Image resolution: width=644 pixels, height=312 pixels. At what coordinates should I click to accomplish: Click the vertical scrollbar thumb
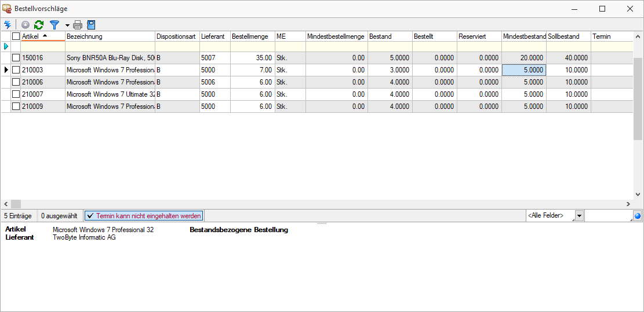click(x=638, y=98)
